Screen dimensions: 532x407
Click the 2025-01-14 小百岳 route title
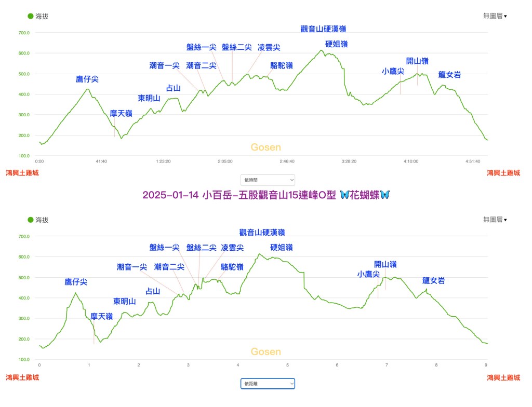tap(239, 195)
